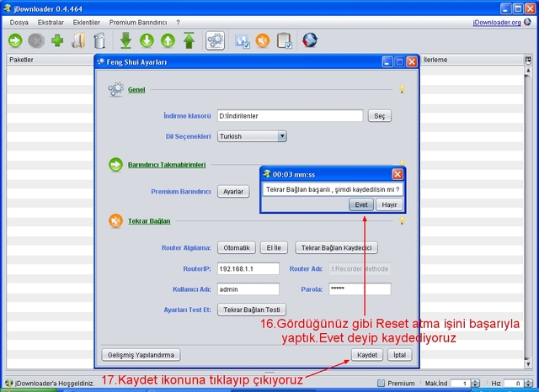Minimize the Feng Shui Ayarları window
This screenshot has height=392, width=539.
(x=387, y=61)
